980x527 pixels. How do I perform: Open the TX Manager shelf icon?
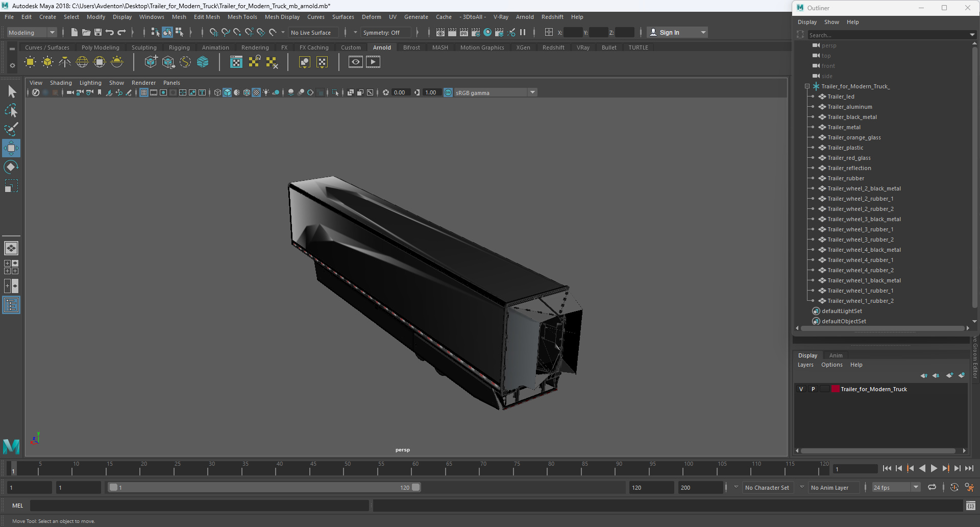[236, 62]
